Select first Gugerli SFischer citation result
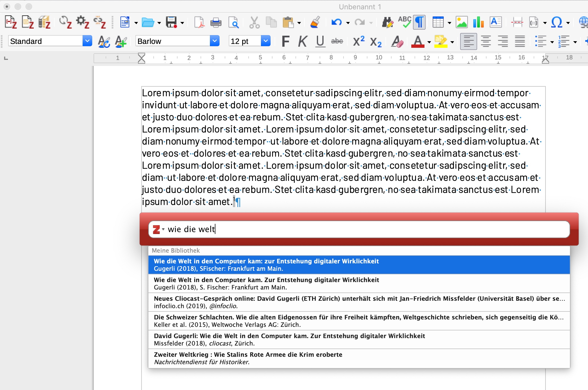The height and width of the screenshot is (390, 588). point(359,265)
